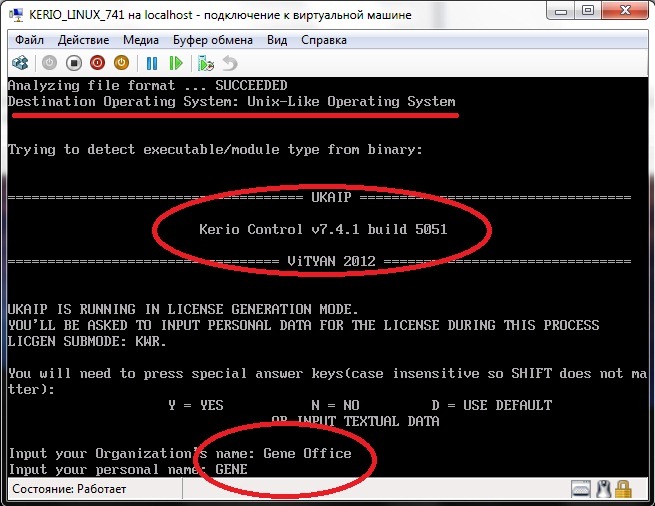The image size is (655, 506).
Task: Shut down the VM using the red icon
Action: coord(97,62)
